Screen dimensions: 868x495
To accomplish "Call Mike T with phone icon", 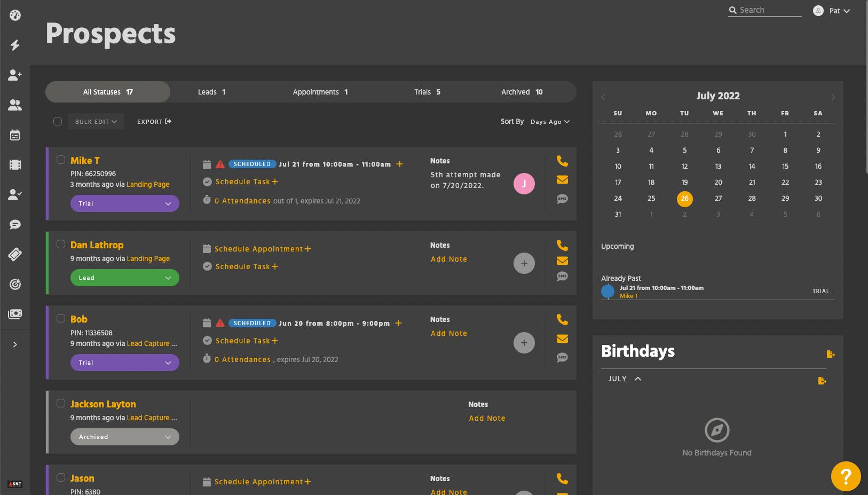I will [x=562, y=161].
